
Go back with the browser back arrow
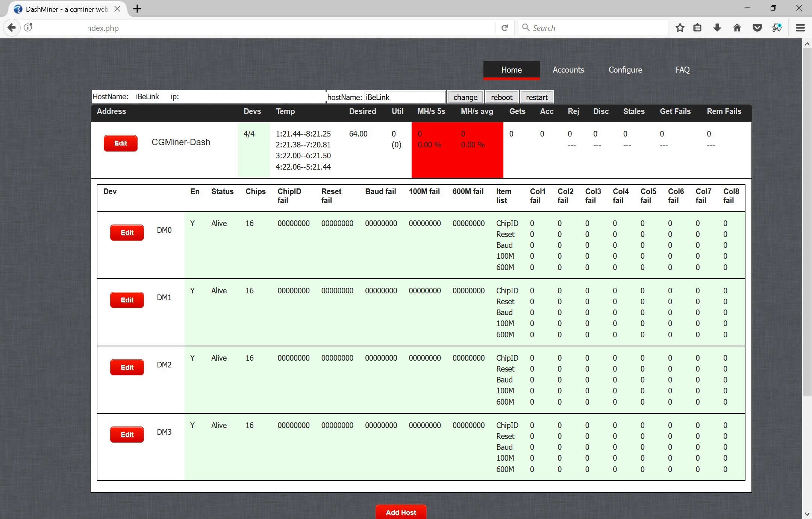(x=12, y=27)
